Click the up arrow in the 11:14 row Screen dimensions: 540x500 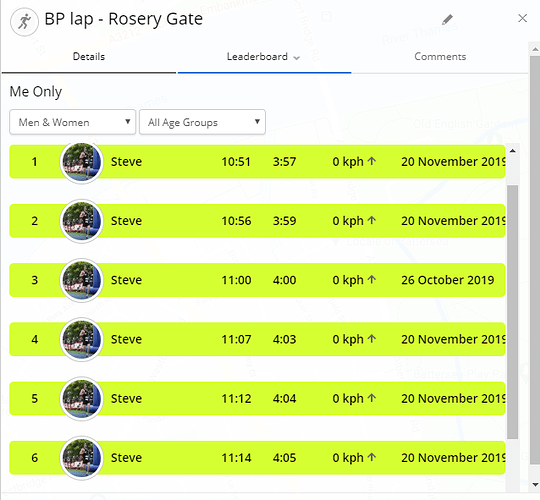coord(372,457)
